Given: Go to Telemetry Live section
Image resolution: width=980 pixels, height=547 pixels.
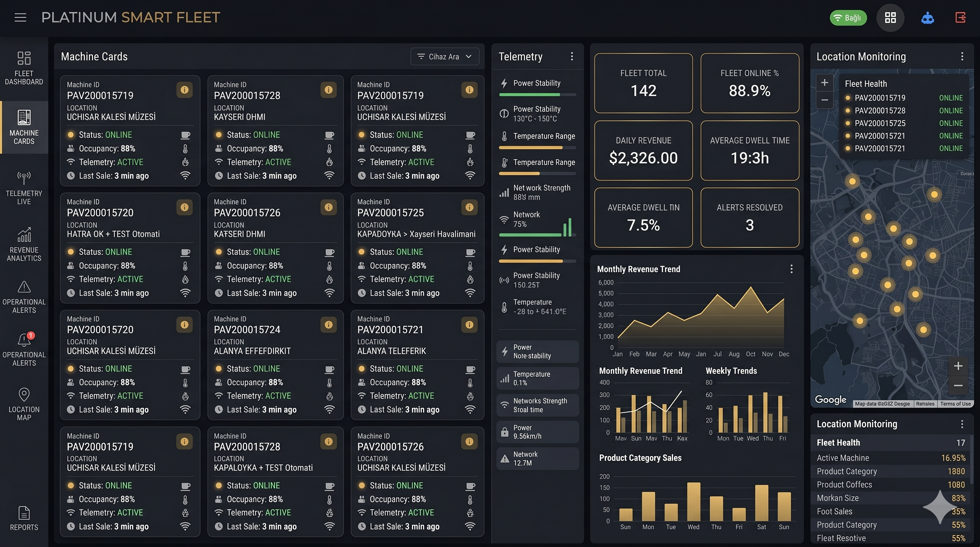Looking at the screenshot, I should (x=24, y=188).
